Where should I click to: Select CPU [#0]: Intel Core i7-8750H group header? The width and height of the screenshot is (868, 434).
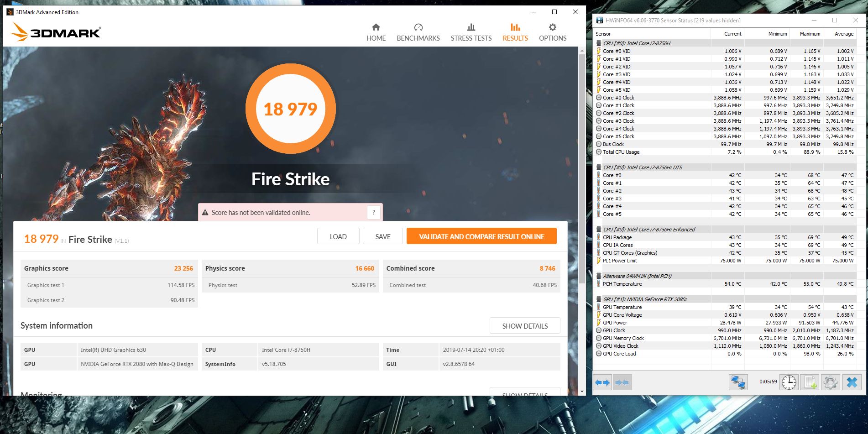[x=726, y=43]
